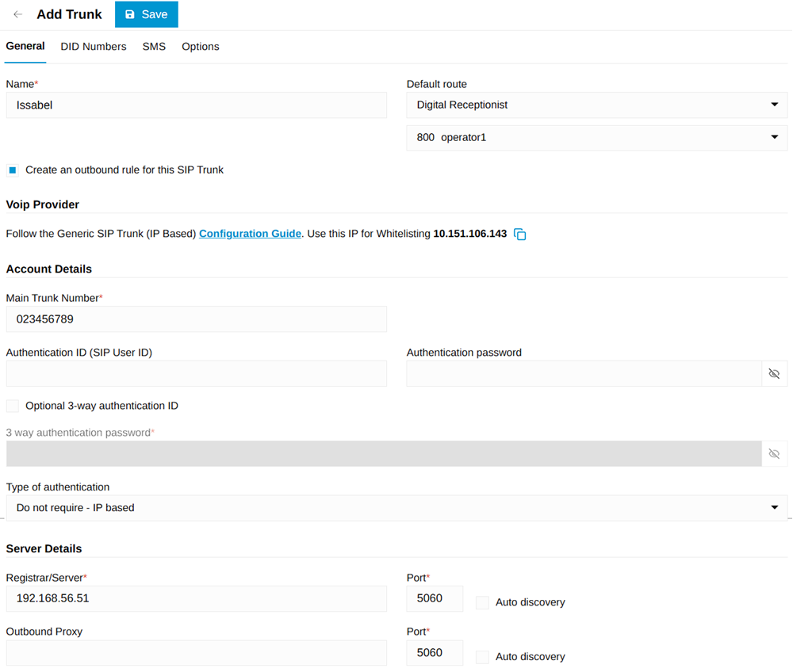This screenshot has height=672, width=793.
Task: Enable Auto discovery for Registrar/Server port
Action: 482,602
